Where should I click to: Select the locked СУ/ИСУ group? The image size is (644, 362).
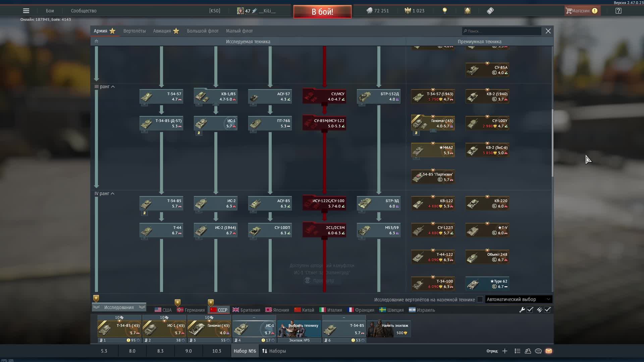[x=324, y=96]
